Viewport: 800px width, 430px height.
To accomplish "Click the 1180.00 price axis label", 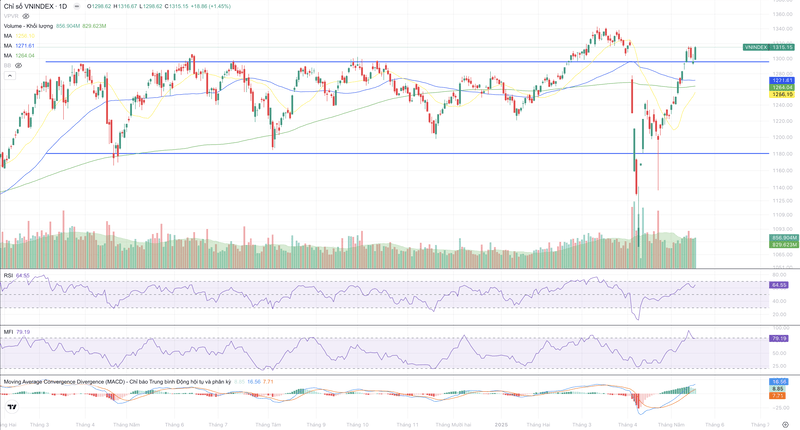I will point(782,153).
